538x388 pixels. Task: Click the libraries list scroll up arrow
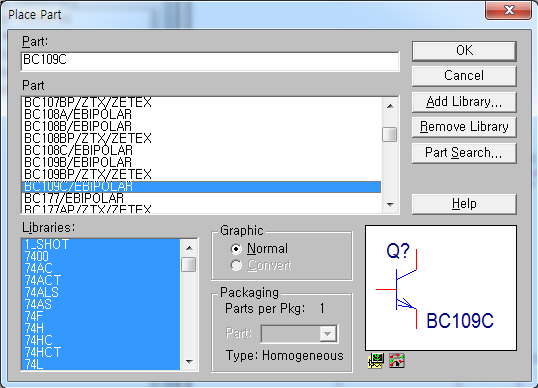pyautogui.click(x=189, y=248)
